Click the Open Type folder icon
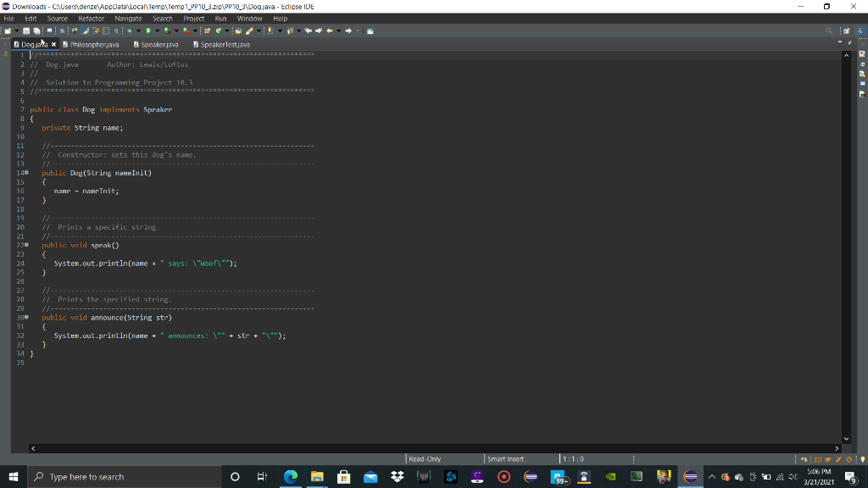This screenshot has height=488, width=868. tap(238, 31)
